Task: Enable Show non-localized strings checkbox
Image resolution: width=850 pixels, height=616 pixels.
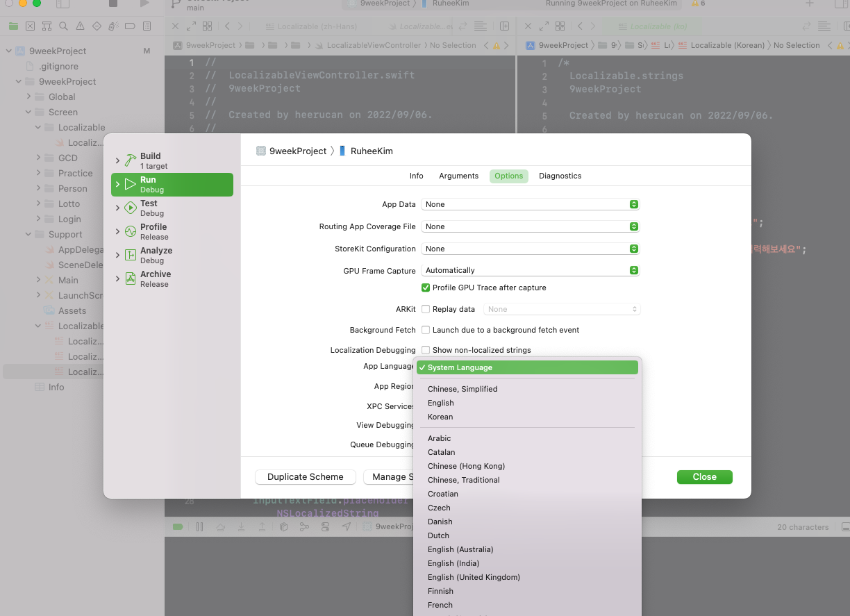Action: (x=426, y=350)
